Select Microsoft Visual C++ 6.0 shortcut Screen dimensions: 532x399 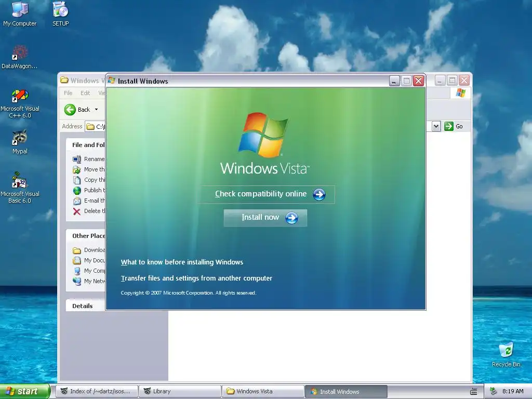click(x=20, y=103)
